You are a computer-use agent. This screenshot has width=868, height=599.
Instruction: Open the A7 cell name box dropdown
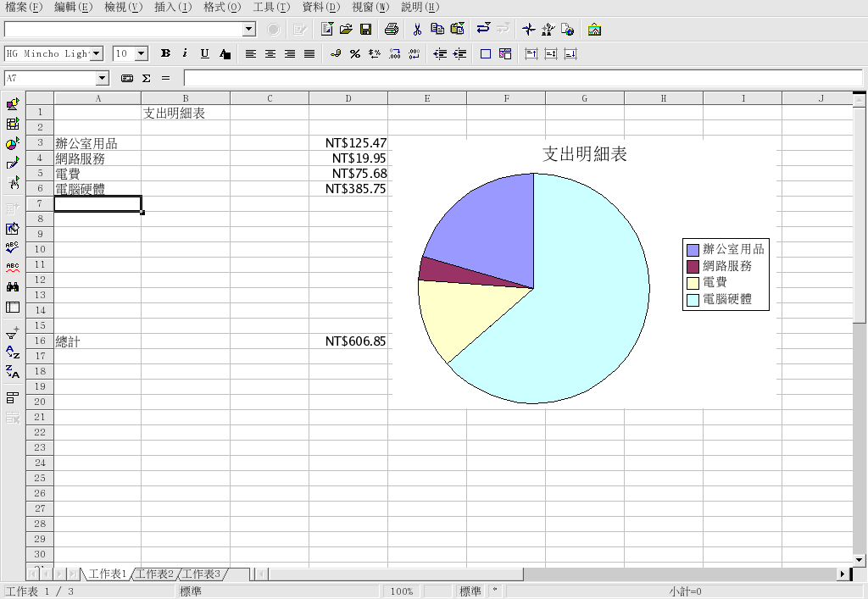pos(103,78)
